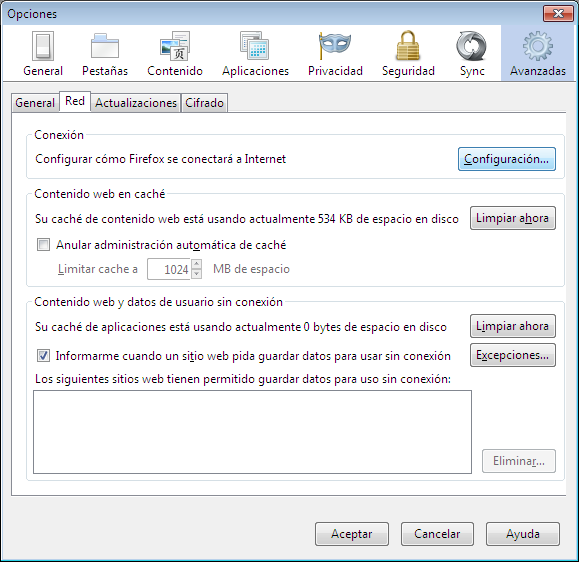Open the General sub-tab
Screen dimensions: 579x562
click(x=35, y=103)
